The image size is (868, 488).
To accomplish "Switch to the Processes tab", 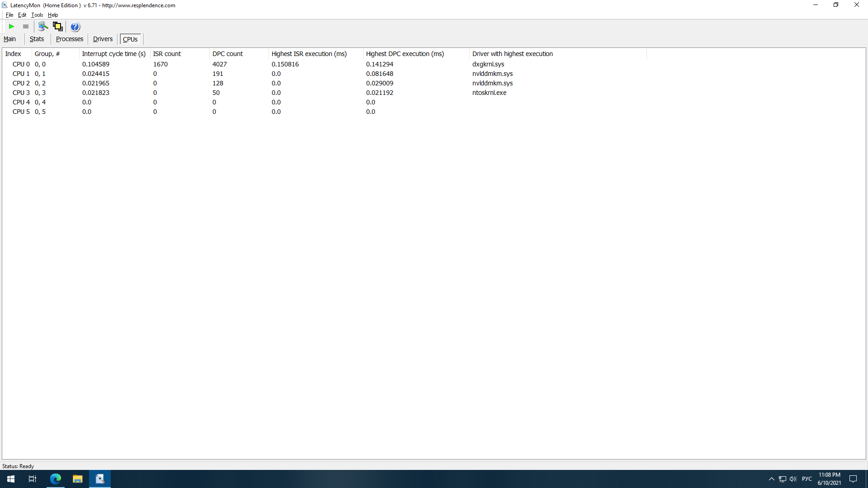I will click(69, 39).
